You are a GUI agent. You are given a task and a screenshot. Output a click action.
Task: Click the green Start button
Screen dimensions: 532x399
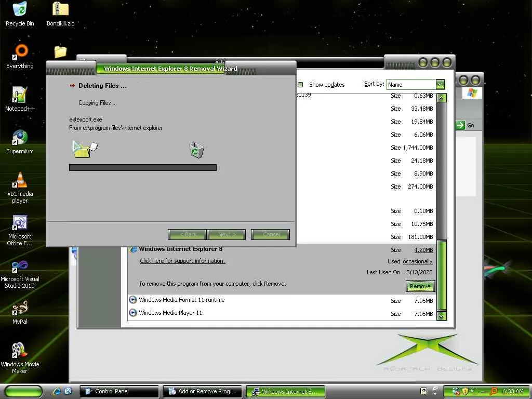(24, 392)
